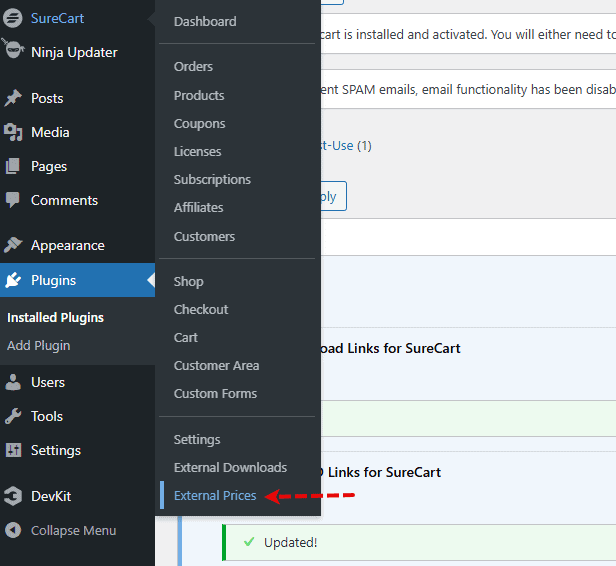Screen dimensions: 616x566
Task: Click the Plugins plug icon
Action: (x=13, y=280)
